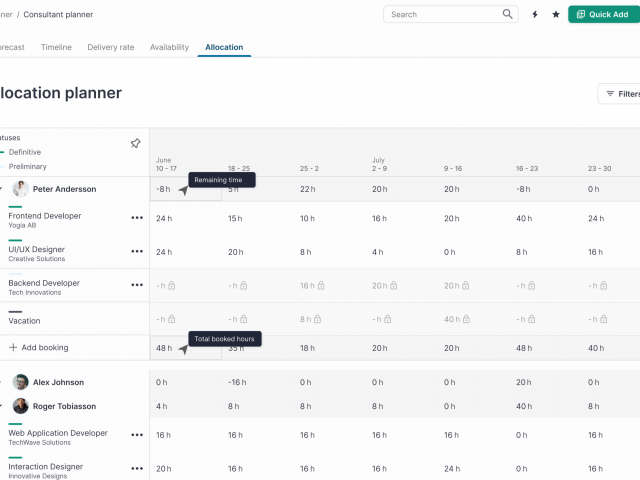Toggle the Definitive status filter
The width and height of the screenshot is (640, 480).
24,152
